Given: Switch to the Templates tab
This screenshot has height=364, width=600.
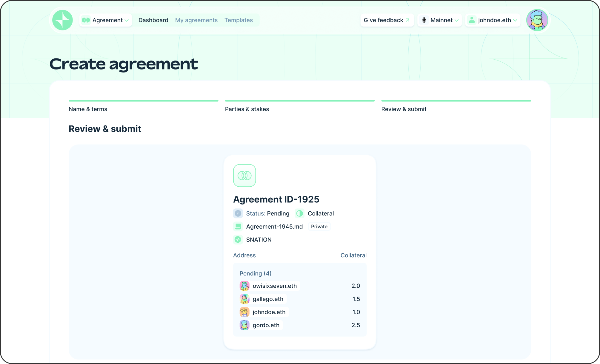Looking at the screenshot, I should [x=239, y=20].
